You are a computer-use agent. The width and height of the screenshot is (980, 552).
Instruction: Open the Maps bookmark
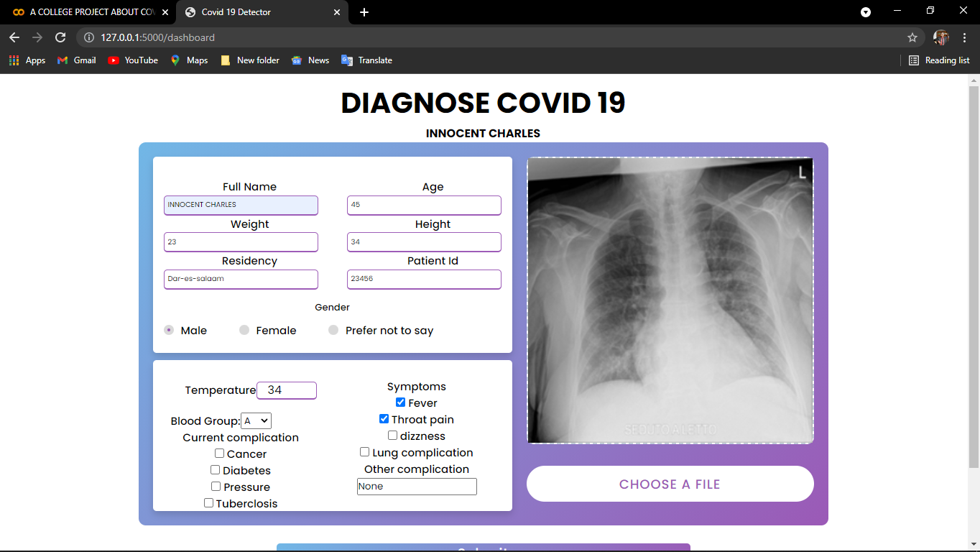pos(190,60)
